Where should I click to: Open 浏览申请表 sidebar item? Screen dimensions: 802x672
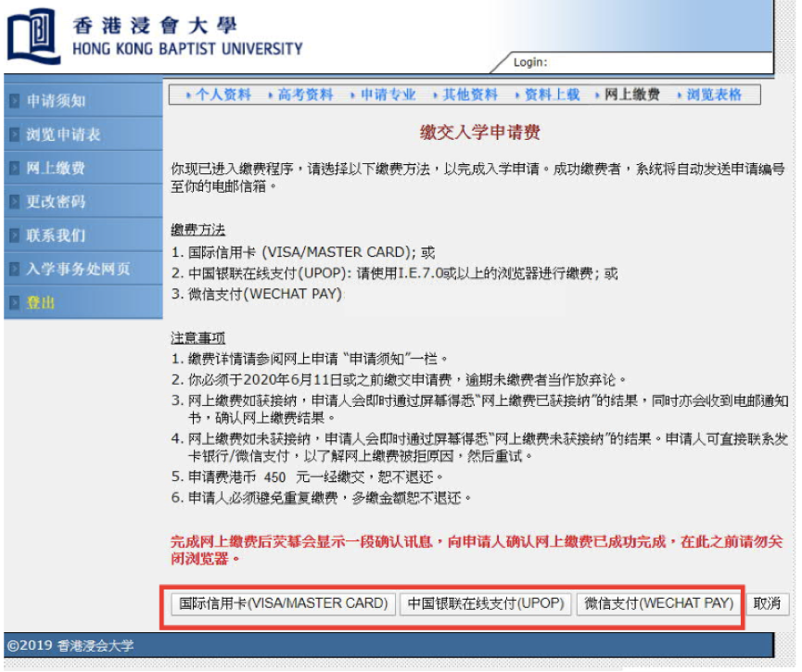point(62,134)
